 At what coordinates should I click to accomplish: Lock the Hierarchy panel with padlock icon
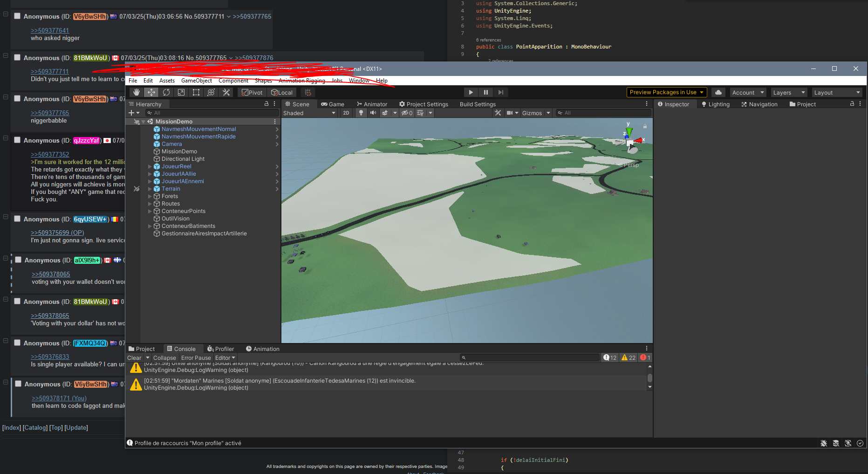pos(267,104)
